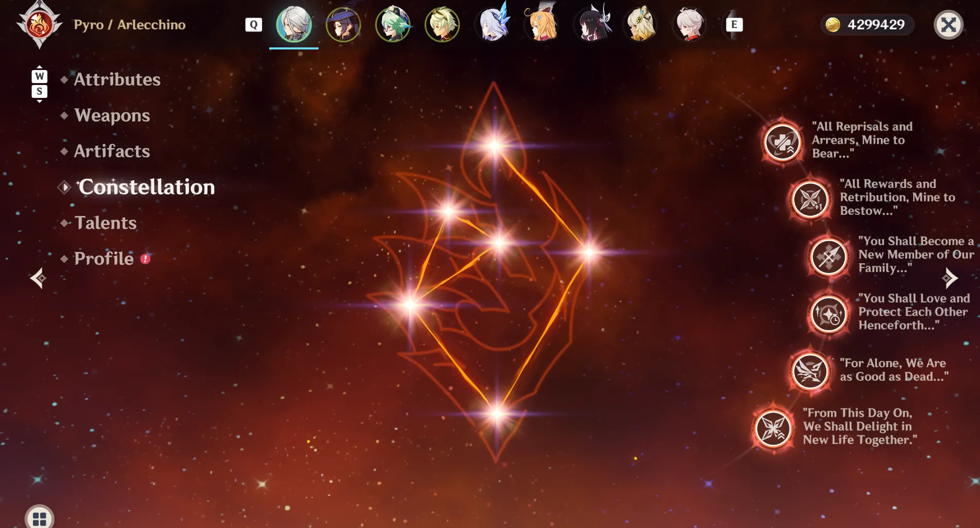980x528 pixels.
Task: Select the green-haired character with glasses
Action: (393, 24)
